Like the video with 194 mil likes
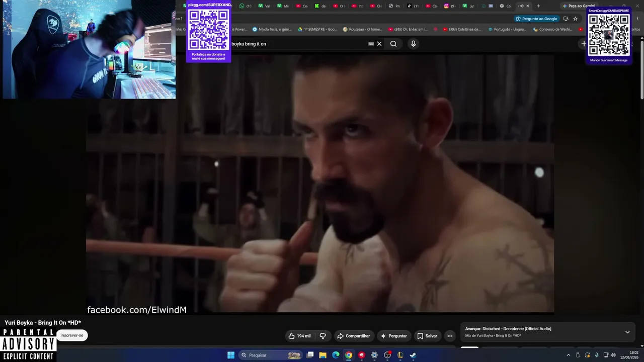This screenshot has width=644, height=362. click(x=299, y=336)
